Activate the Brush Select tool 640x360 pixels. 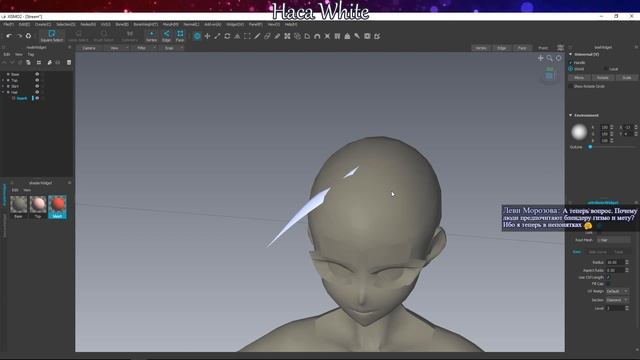point(104,36)
